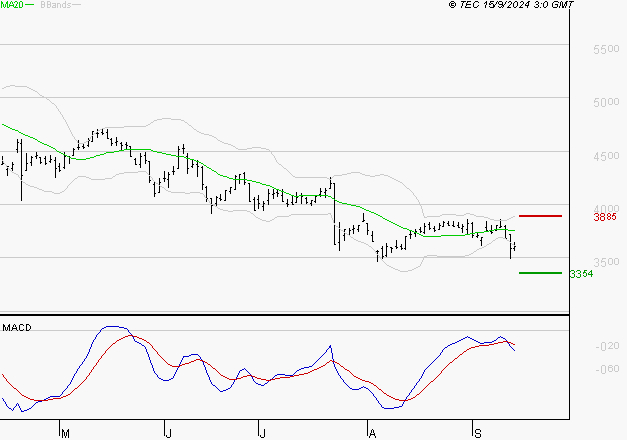Click the latest price bar on chart
The height and width of the screenshot is (440, 627).
515,246
